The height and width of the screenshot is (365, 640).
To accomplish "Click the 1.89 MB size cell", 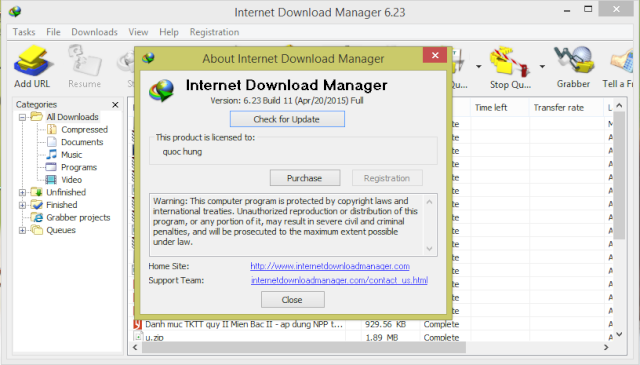I will click(382, 338).
